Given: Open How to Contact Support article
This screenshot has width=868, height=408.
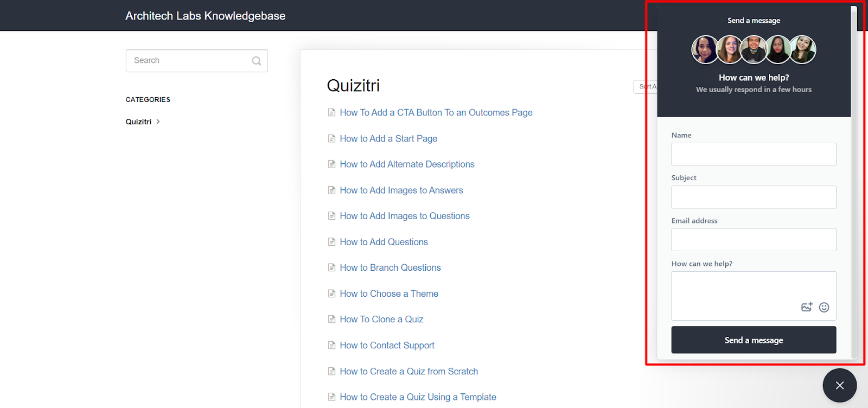Looking at the screenshot, I should pos(387,345).
